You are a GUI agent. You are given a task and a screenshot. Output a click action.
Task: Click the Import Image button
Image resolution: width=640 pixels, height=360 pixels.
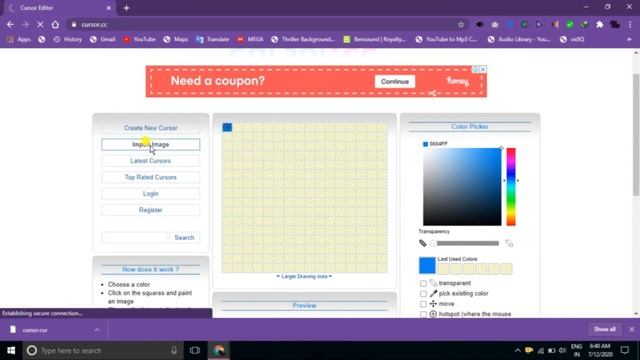pyautogui.click(x=151, y=144)
